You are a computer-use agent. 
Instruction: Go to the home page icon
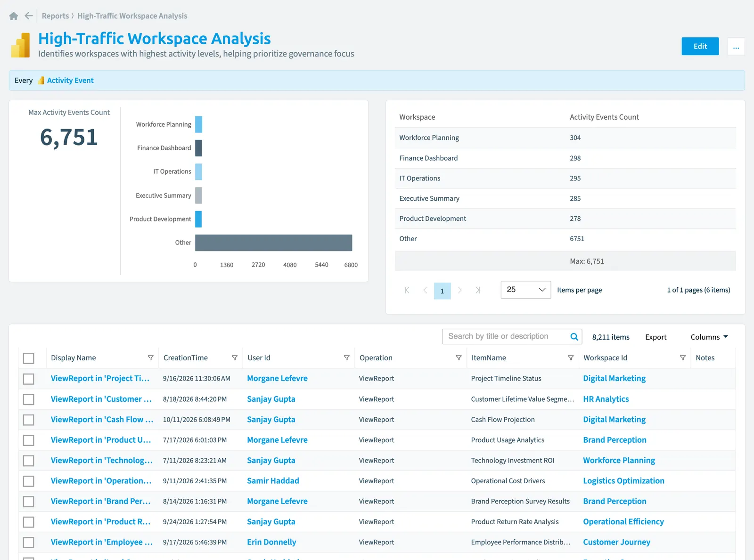(14, 16)
